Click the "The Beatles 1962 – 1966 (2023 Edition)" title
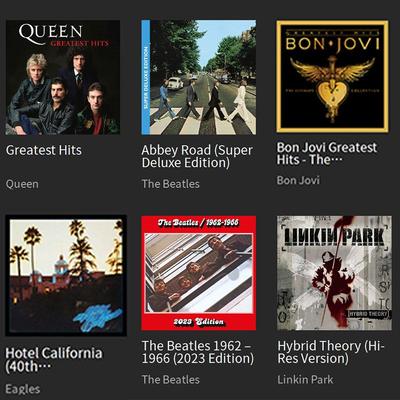Screen dimensions: 400x400 (x=197, y=352)
